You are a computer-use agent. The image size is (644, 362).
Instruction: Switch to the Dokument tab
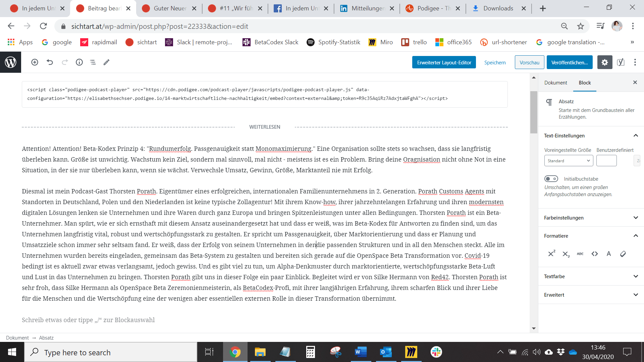555,82
